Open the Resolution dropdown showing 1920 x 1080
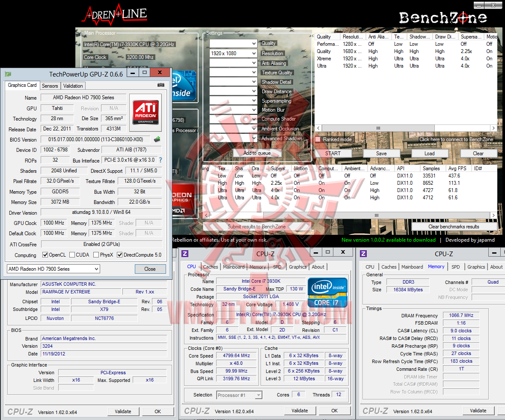This screenshot has width=505, height=420. [x=233, y=53]
